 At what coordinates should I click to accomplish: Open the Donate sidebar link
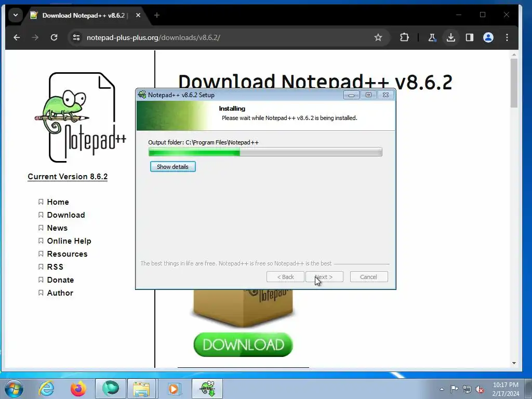(x=60, y=280)
